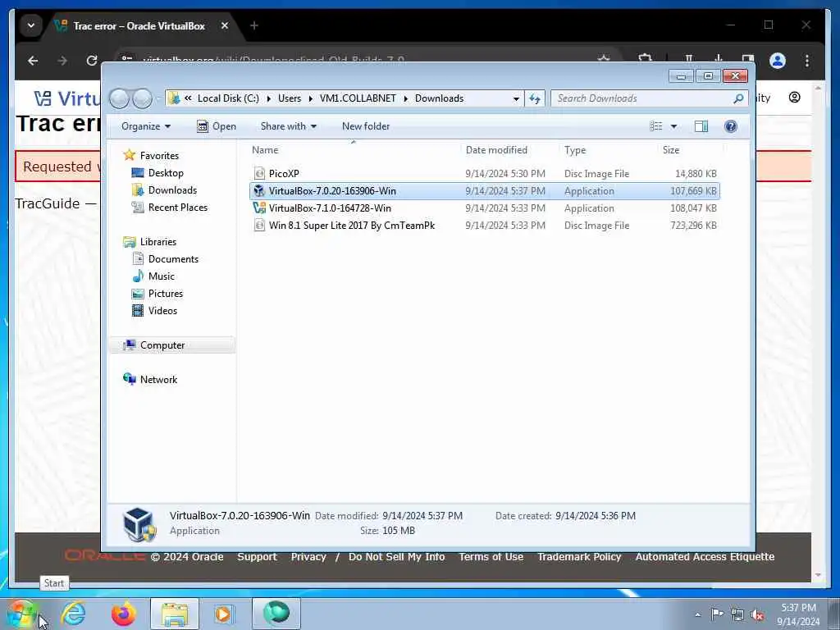Sort by Date modified column header
Viewport: 840px width, 630px height.
[x=509, y=150]
